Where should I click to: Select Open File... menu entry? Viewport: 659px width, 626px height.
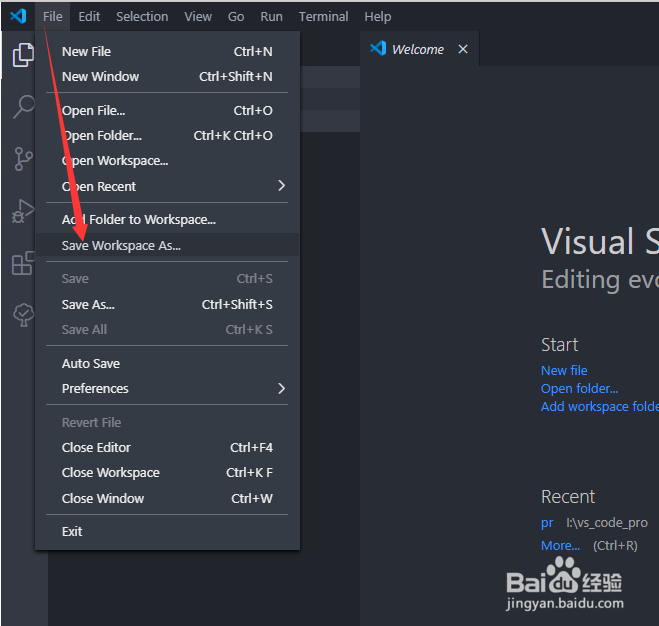(x=167, y=111)
